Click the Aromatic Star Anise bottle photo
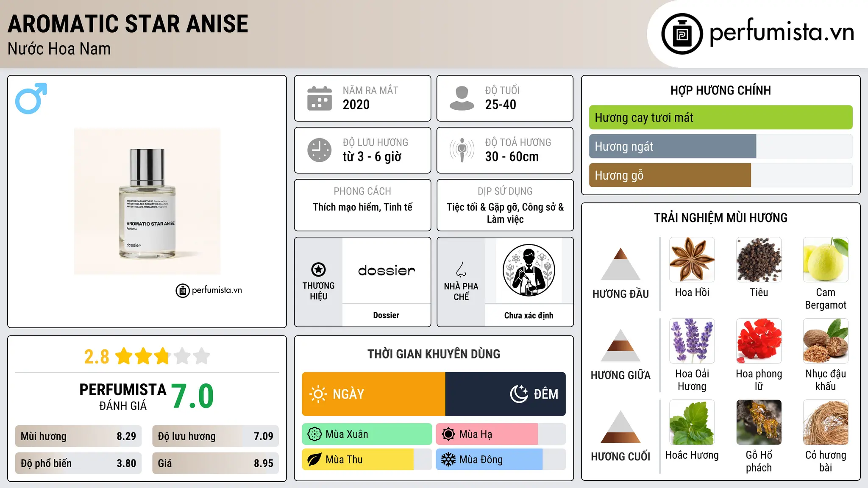 point(147,201)
